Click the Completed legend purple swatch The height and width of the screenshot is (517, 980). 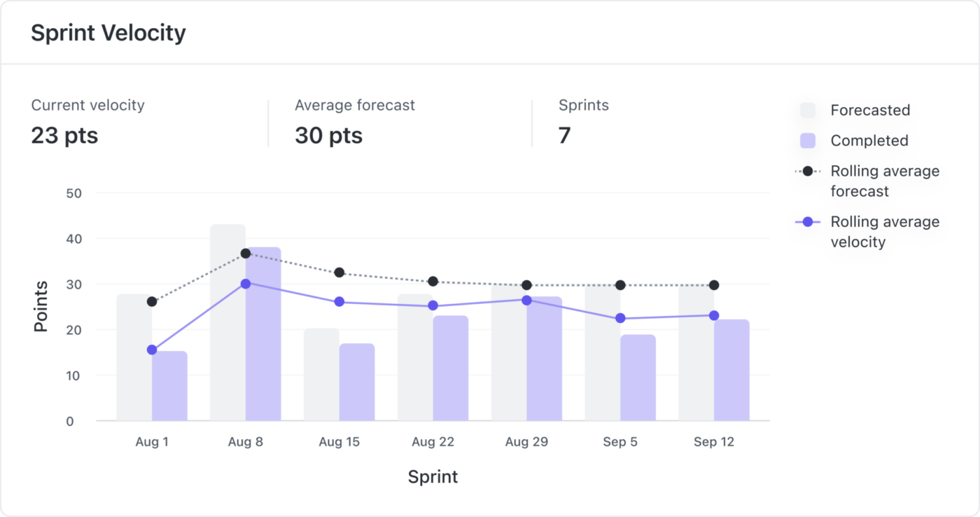808,141
